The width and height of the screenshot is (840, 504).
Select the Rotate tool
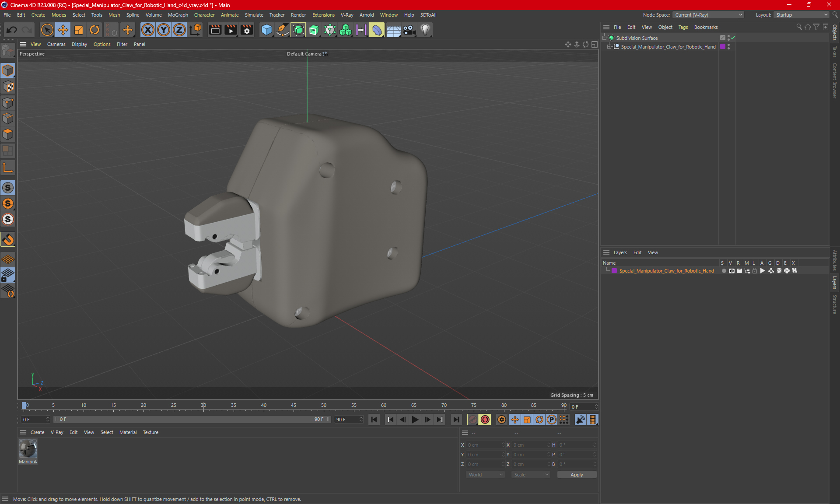[94, 30]
